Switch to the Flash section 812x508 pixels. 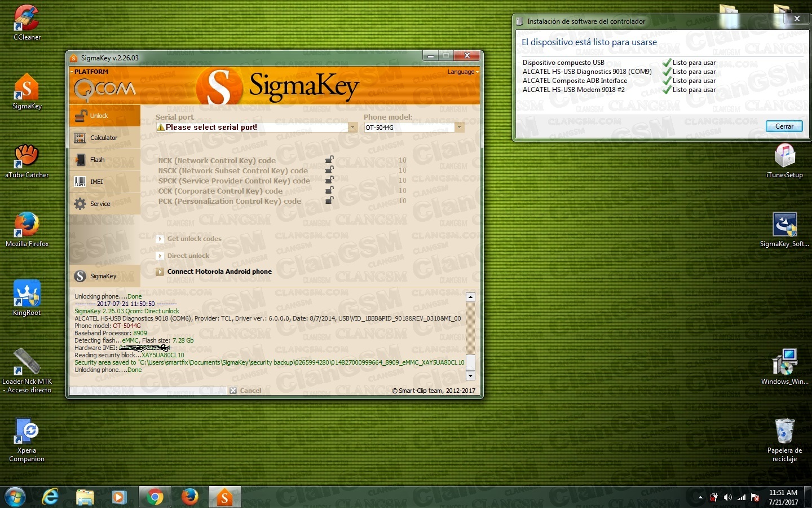tap(105, 160)
